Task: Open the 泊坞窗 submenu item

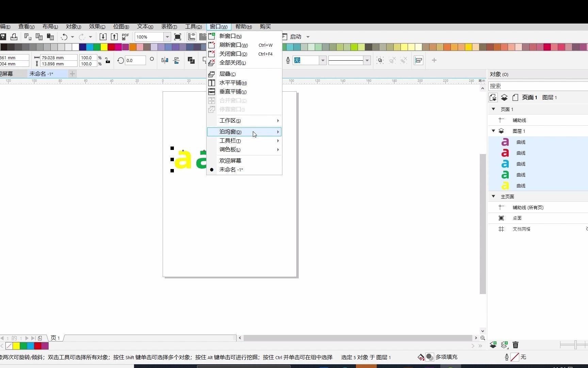Action: pyautogui.click(x=244, y=132)
